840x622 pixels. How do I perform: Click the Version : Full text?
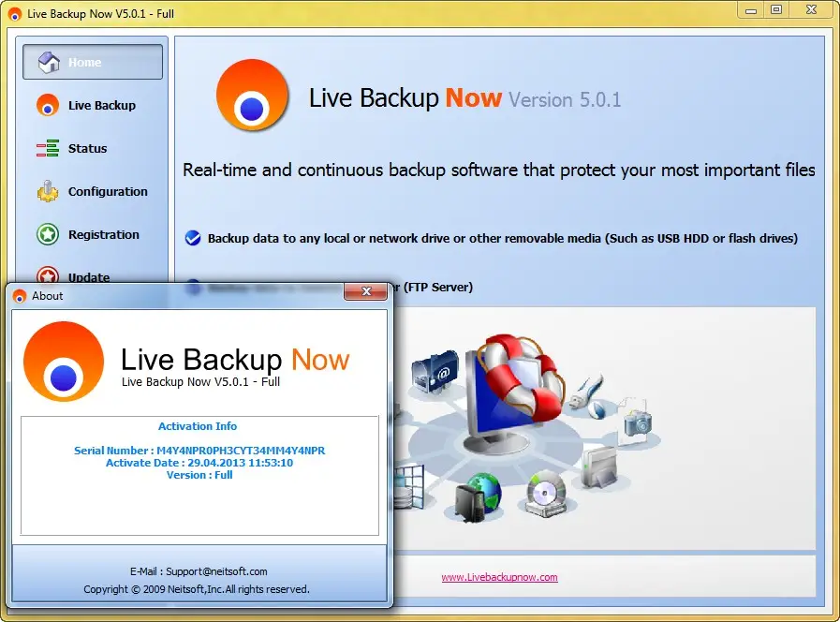199,475
